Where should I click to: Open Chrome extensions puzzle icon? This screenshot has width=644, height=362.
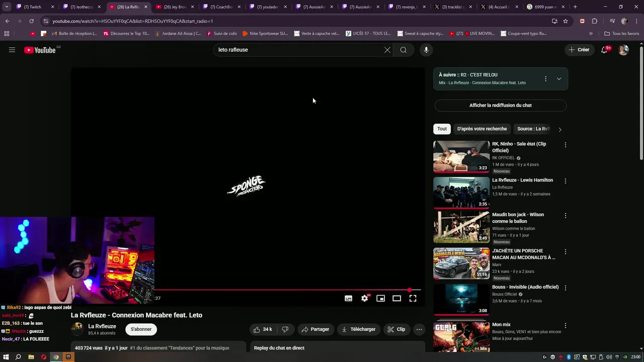coord(594,21)
